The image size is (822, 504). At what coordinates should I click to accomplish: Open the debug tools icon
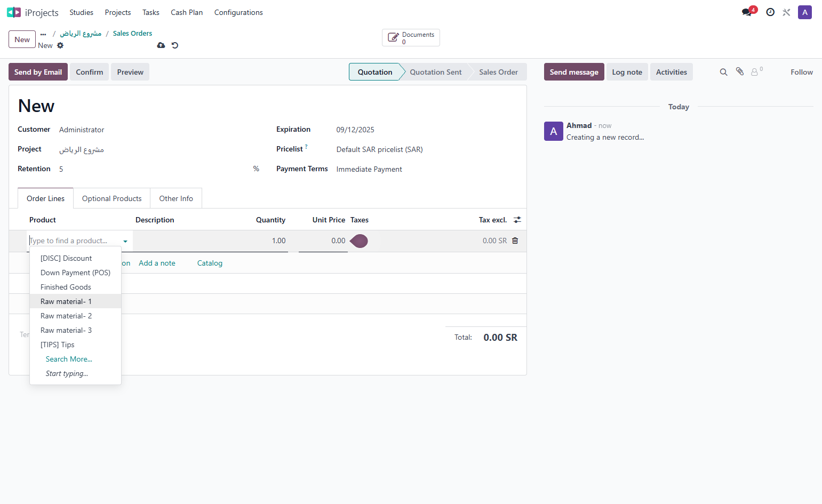(786, 12)
